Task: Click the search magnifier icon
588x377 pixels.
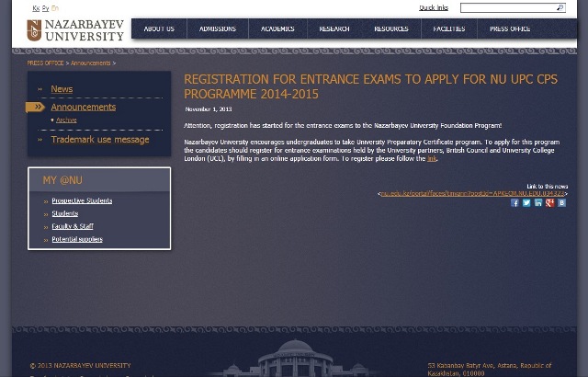Action: click(x=560, y=8)
